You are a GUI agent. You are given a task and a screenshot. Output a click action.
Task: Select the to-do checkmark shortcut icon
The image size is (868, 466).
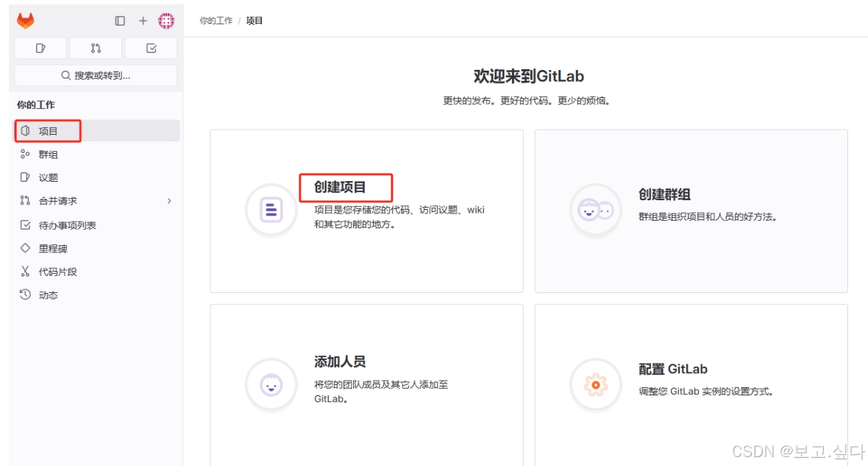point(151,48)
